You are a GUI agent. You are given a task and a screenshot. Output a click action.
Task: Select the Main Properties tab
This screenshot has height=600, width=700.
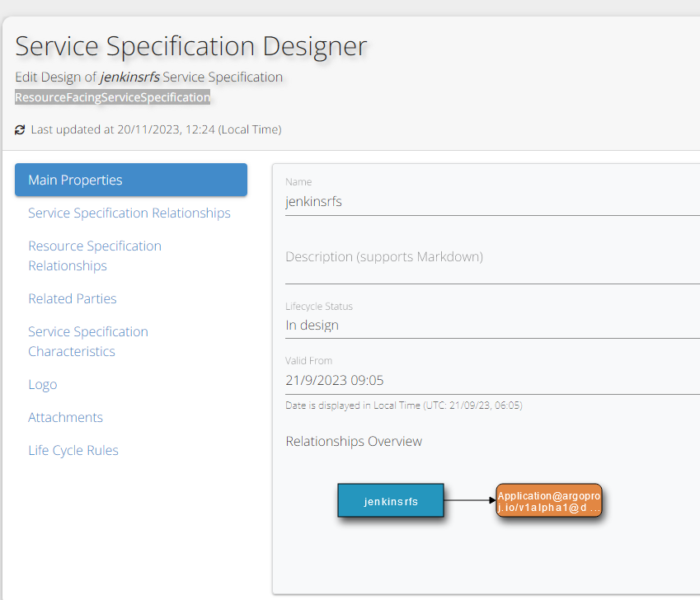click(x=130, y=180)
